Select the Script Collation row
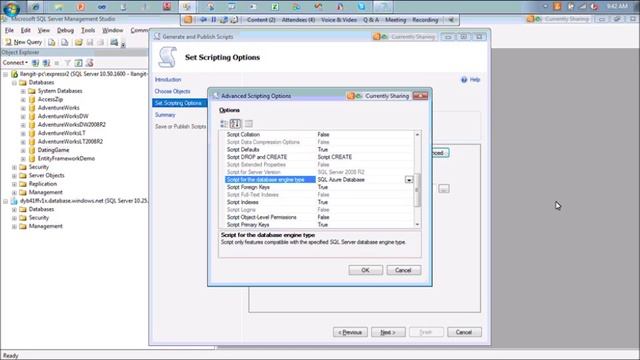Screen dimensions: 640x360 319,134
